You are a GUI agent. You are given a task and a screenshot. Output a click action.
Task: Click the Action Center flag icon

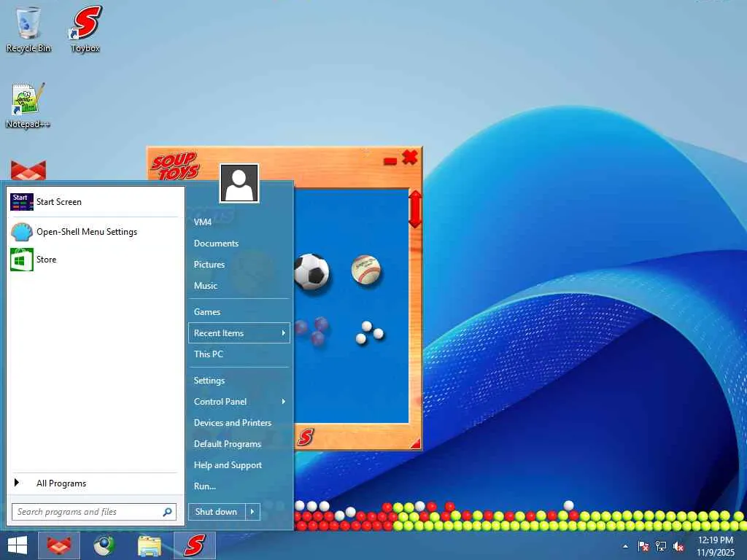click(643, 546)
